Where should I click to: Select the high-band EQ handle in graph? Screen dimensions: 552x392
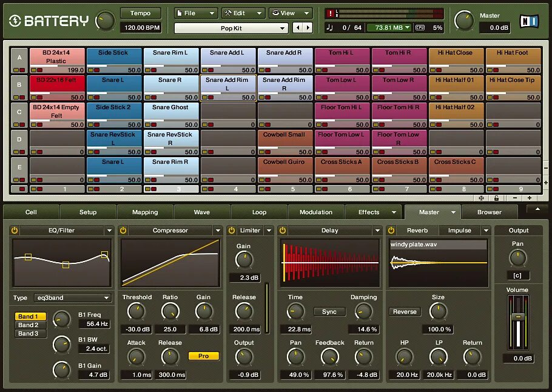coord(104,254)
